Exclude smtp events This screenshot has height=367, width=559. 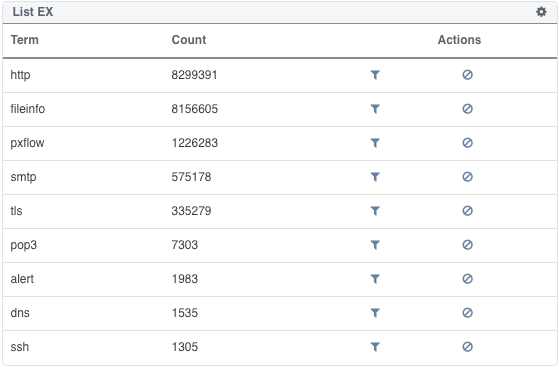467,177
